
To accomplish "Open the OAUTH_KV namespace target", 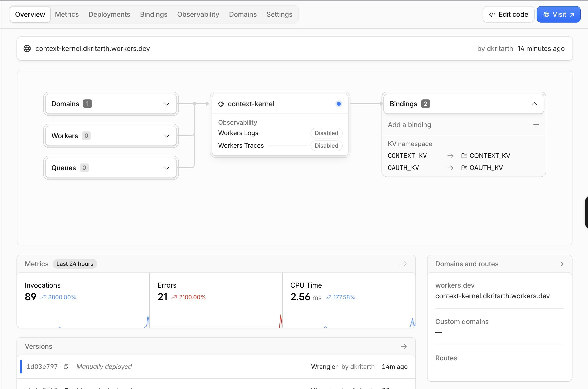I will [x=486, y=168].
